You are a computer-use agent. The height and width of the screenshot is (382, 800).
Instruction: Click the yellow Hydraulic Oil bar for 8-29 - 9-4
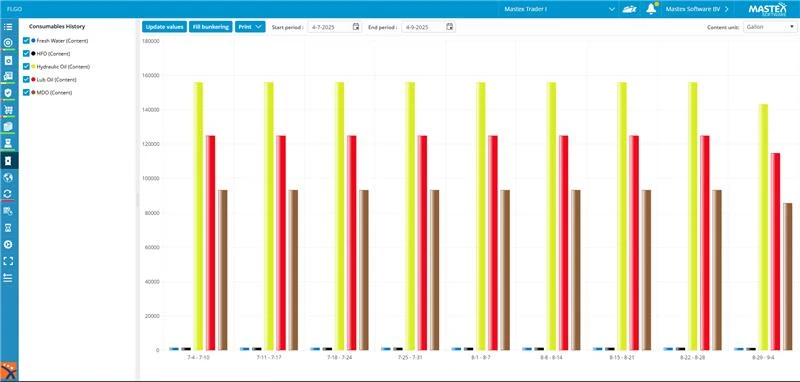tap(763, 227)
